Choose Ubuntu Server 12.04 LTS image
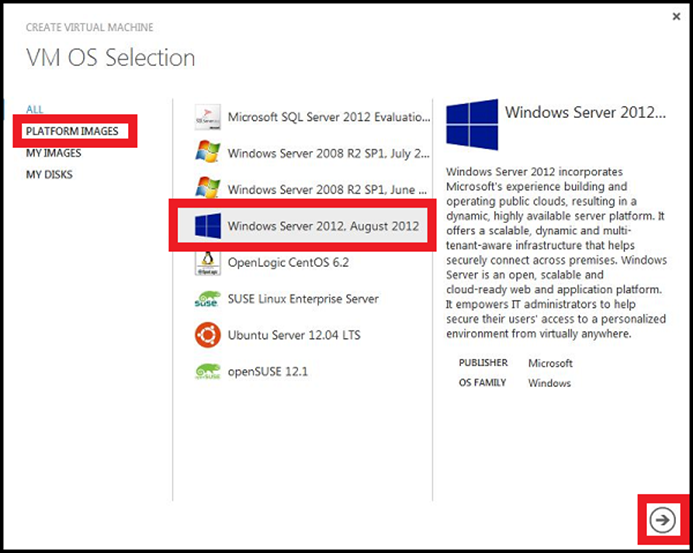Viewport: 693px width, 553px height. (294, 335)
